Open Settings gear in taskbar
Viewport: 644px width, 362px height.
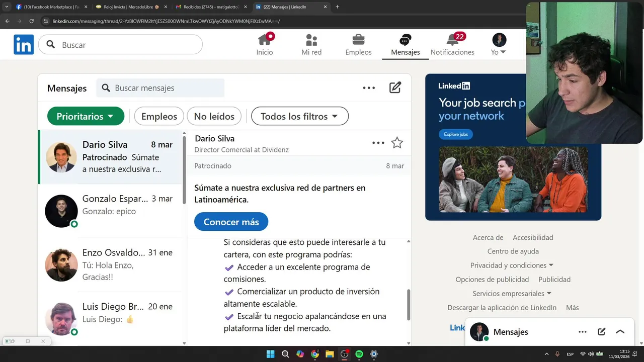(374, 354)
